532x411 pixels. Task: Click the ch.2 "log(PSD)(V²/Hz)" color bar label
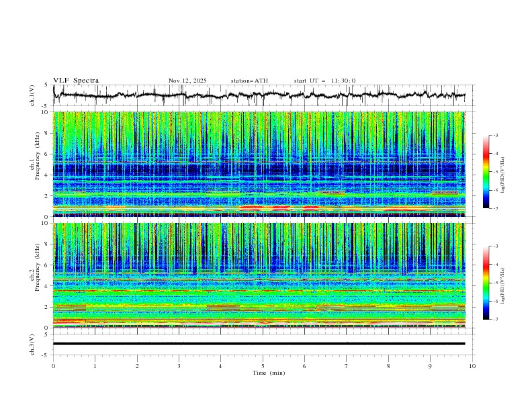[503, 285]
